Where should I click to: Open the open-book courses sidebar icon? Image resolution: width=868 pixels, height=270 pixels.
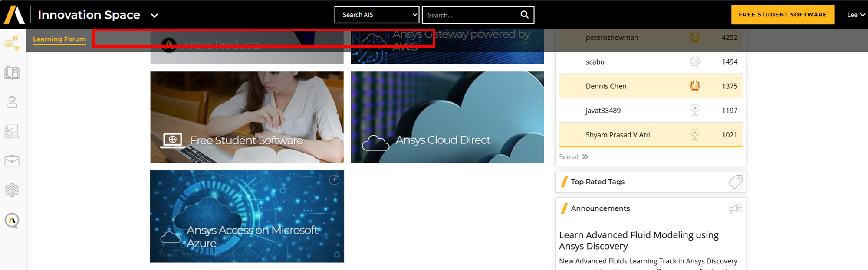tap(12, 73)
